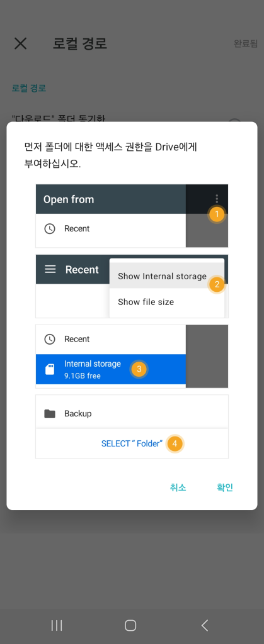Tap the 확인 button in the dialog
The image size is (264, 644).
pyautogui.click(x=225, y=487)
